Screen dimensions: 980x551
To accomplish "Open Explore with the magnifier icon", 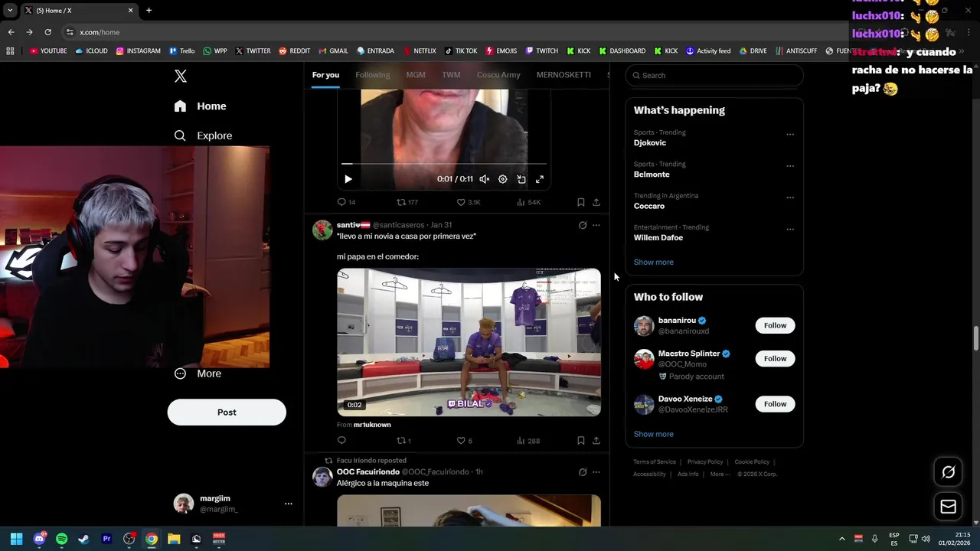I will [180, 135].
